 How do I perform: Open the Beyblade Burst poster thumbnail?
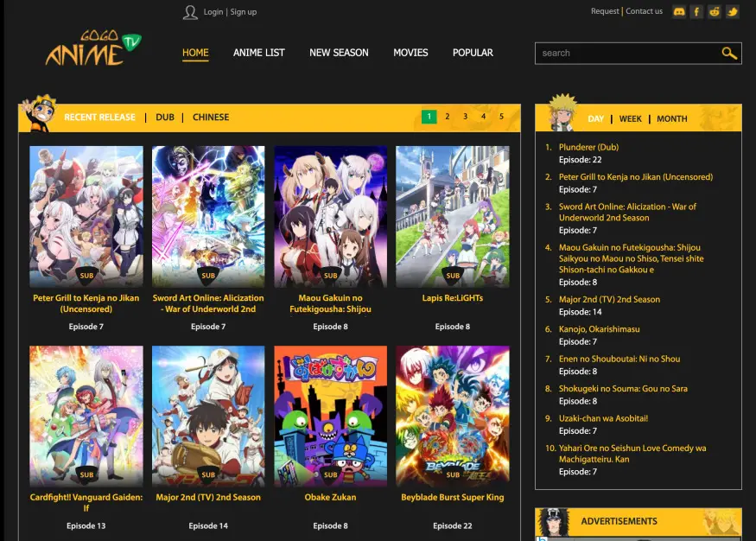tap(452, 416)
